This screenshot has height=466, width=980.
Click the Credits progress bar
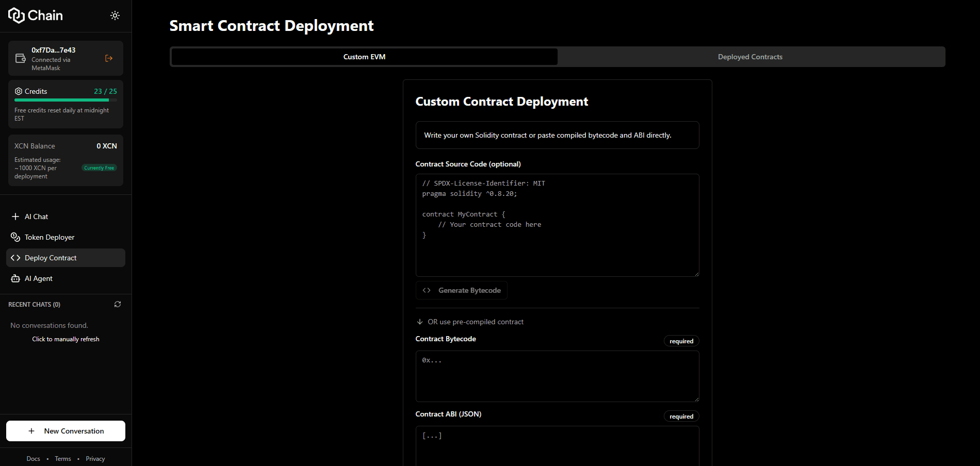tap(66, 99)
